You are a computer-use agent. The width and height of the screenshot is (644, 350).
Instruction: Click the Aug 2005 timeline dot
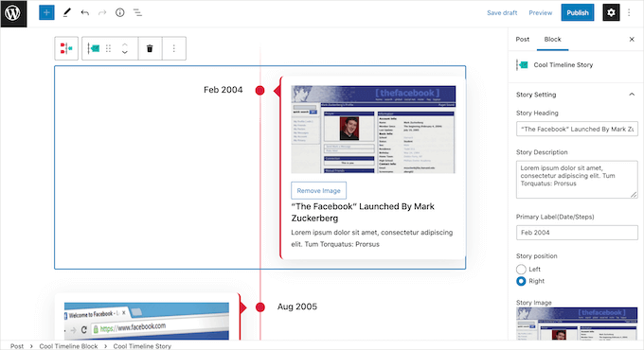pos(259,306)
